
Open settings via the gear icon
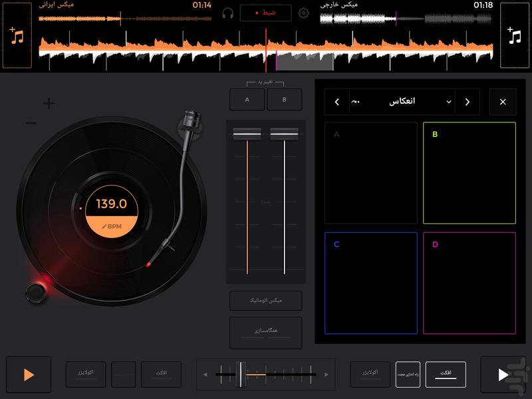click(x=304, y=13)
